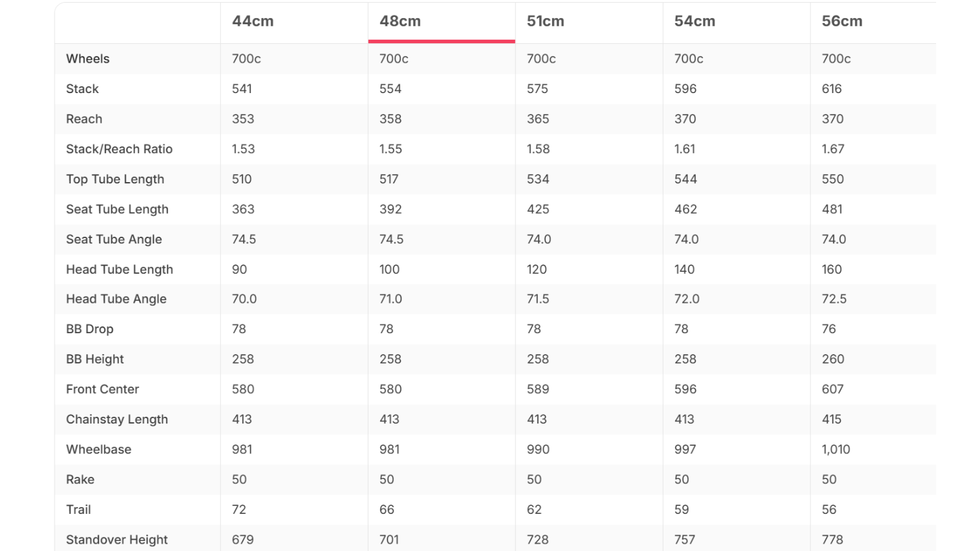This screenshot has width=980, height=551.
Task: Select the 44cm size column header
Action: (252, 21)
